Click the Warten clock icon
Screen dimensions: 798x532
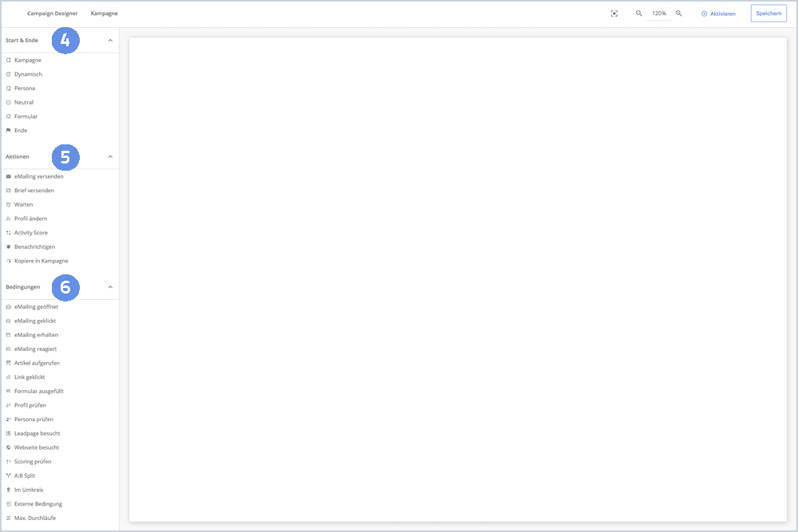click(x=8, y=204)
